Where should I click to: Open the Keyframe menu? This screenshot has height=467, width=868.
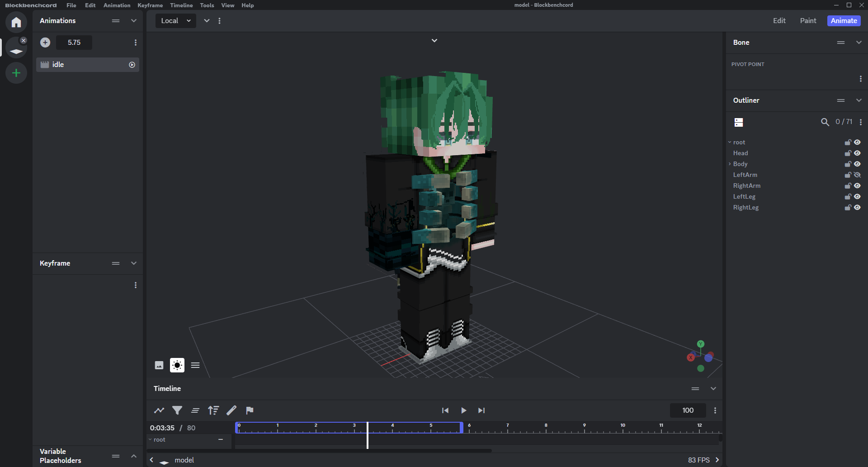150,5
